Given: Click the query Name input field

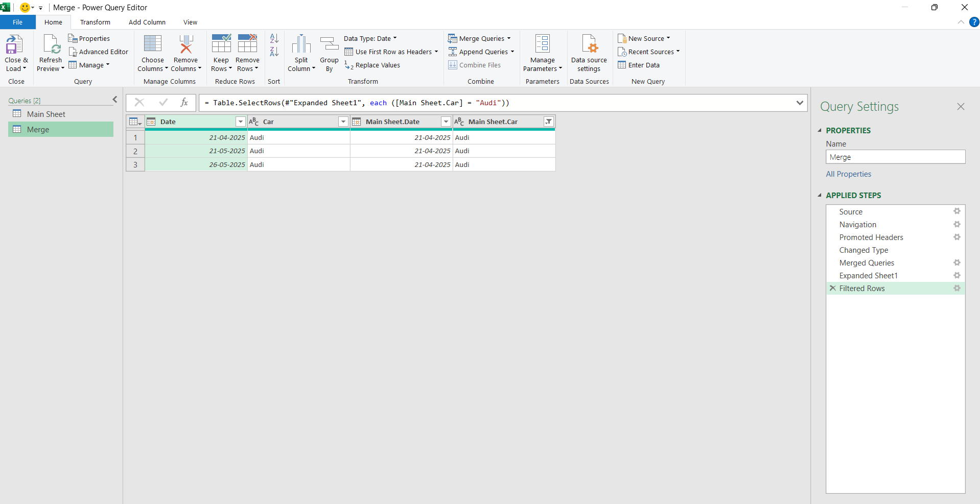Looking at the screenshot, I should coord(896,157).
